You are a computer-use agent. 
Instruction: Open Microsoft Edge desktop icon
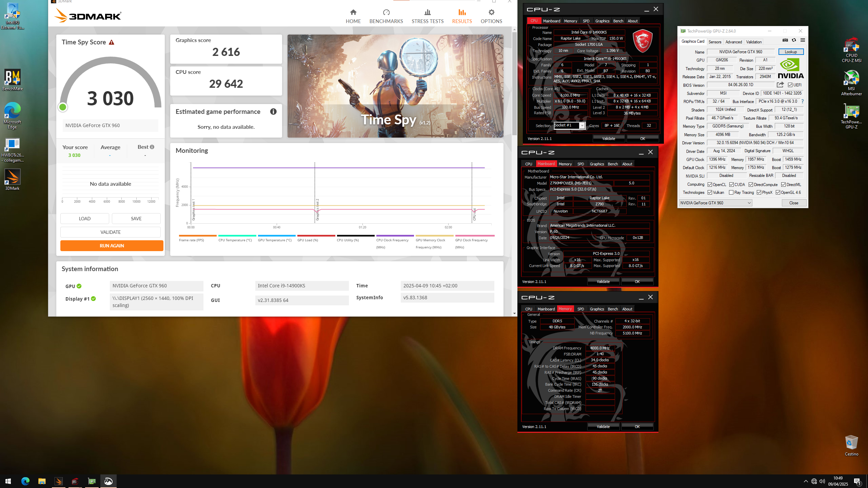pos(13,115)
